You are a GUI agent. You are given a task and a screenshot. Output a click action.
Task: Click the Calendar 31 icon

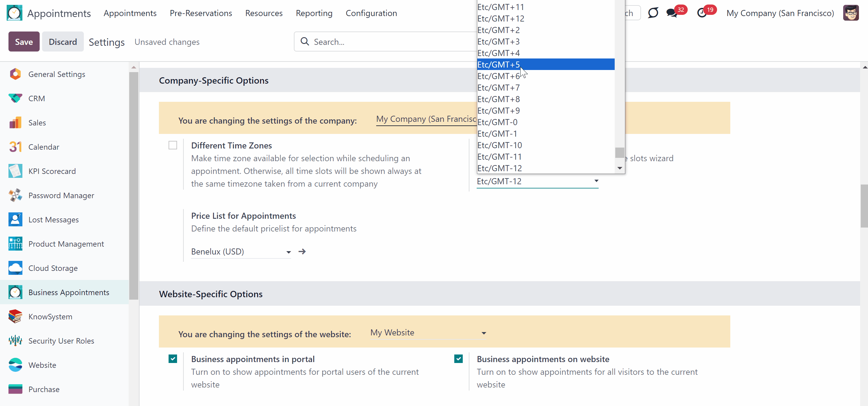15,147
